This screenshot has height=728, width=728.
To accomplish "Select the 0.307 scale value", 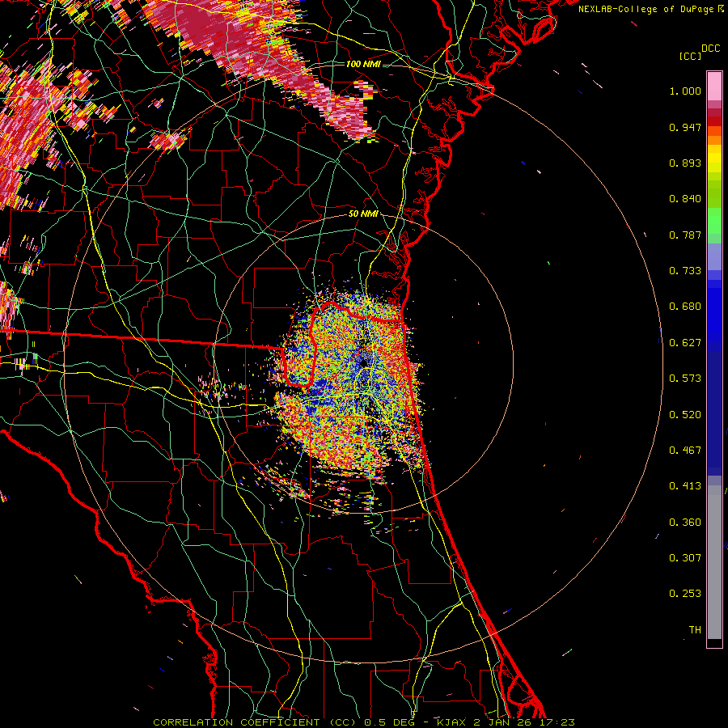I will [x=685, y=558].
